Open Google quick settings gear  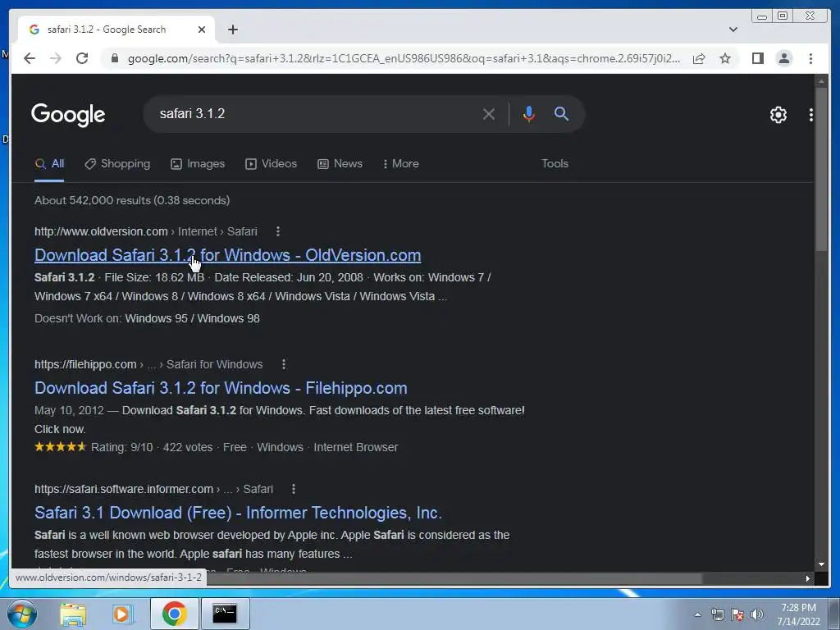[778, 115]
